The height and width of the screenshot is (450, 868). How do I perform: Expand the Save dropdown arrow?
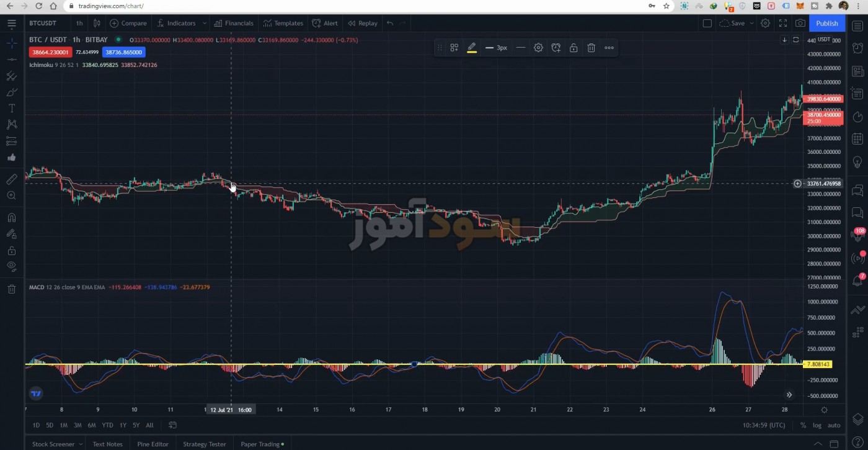tap(751, 23)
